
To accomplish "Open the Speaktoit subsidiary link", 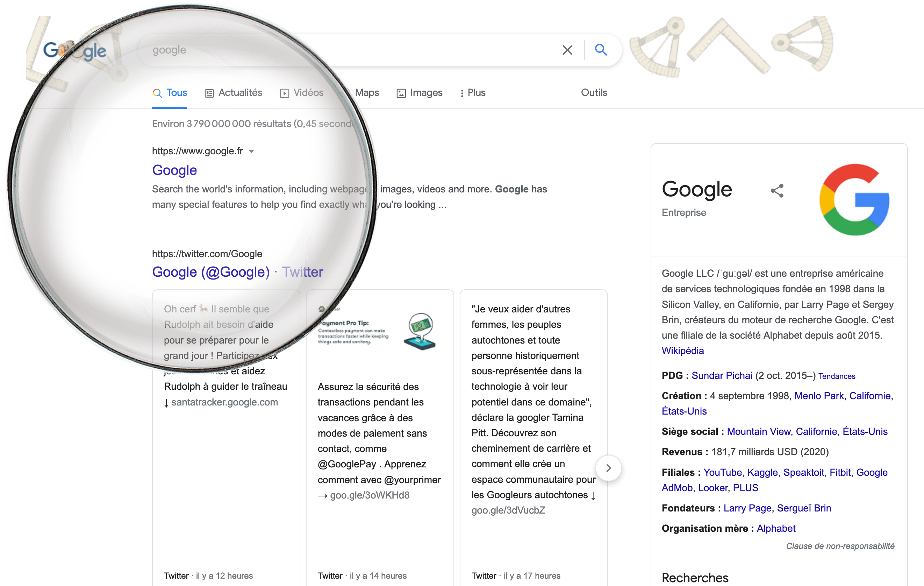I will coord(803,472).
